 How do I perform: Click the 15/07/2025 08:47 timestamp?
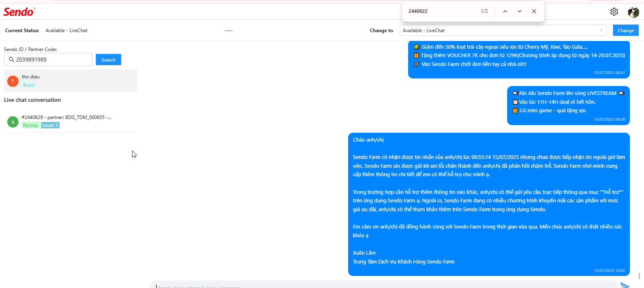pos(609,73)
